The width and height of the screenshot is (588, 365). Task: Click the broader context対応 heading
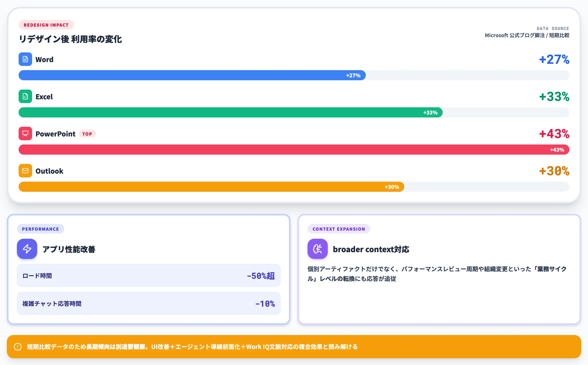[x=371, y=249]
